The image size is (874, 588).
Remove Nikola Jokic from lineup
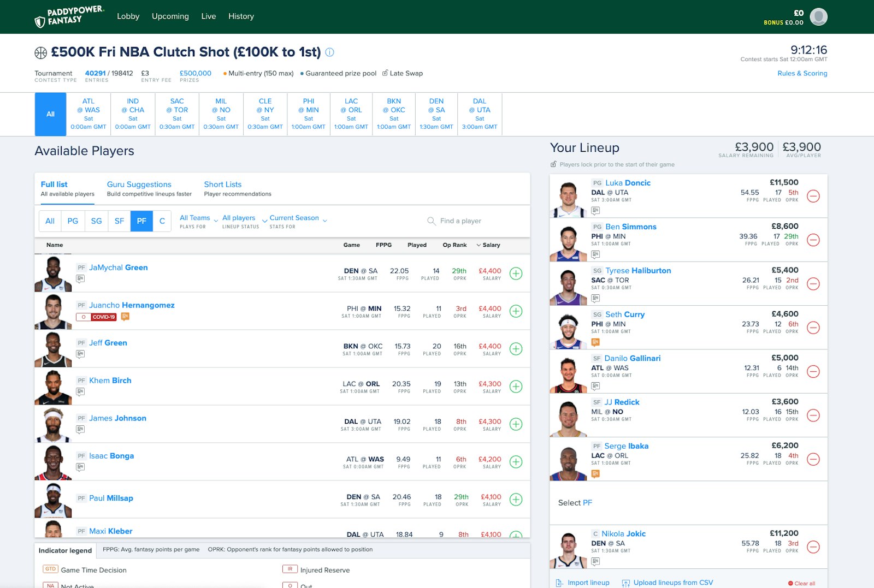[813, 547]
